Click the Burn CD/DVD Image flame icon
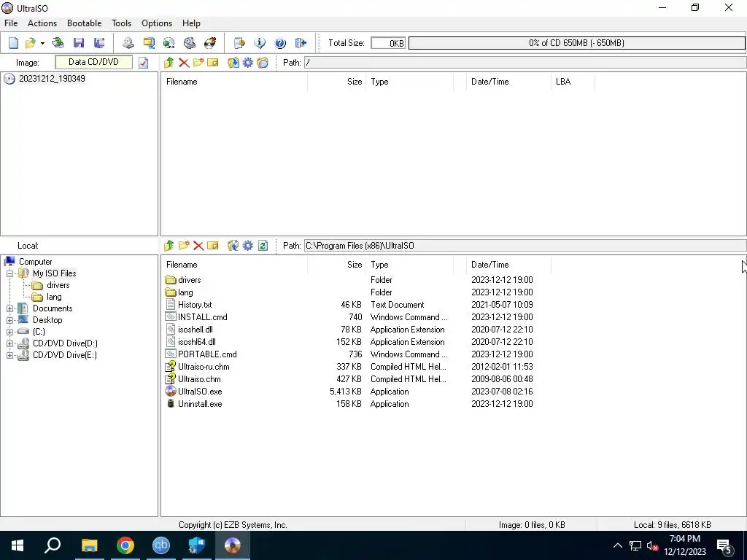 click(x=210, y=43)
